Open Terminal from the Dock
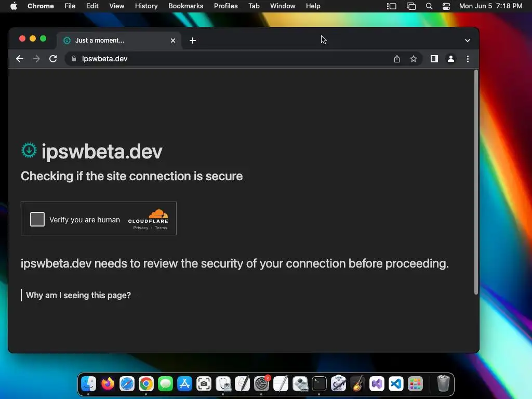 coord(320,384)
